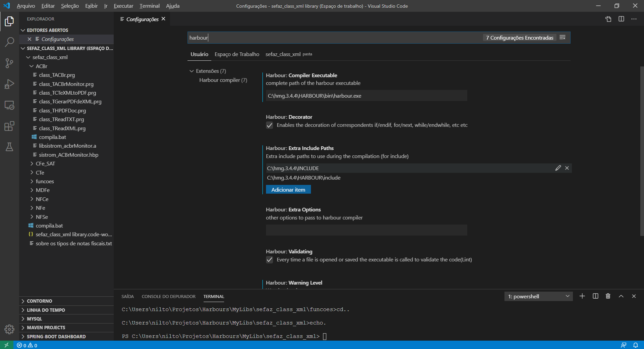Expand the MAVEN PROJECTS section
The height and width of the screenshot is (349, 644).
coord(46,328)
